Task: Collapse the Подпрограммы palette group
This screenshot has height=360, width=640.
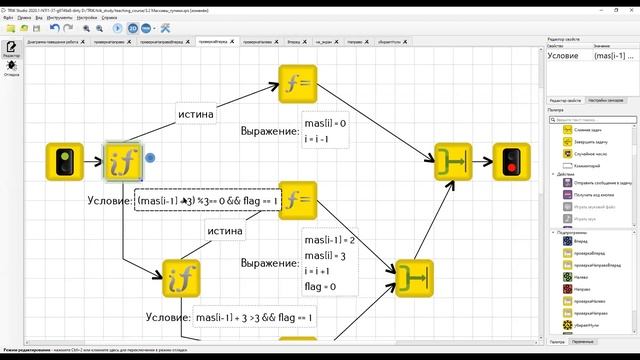Action: 553,233
